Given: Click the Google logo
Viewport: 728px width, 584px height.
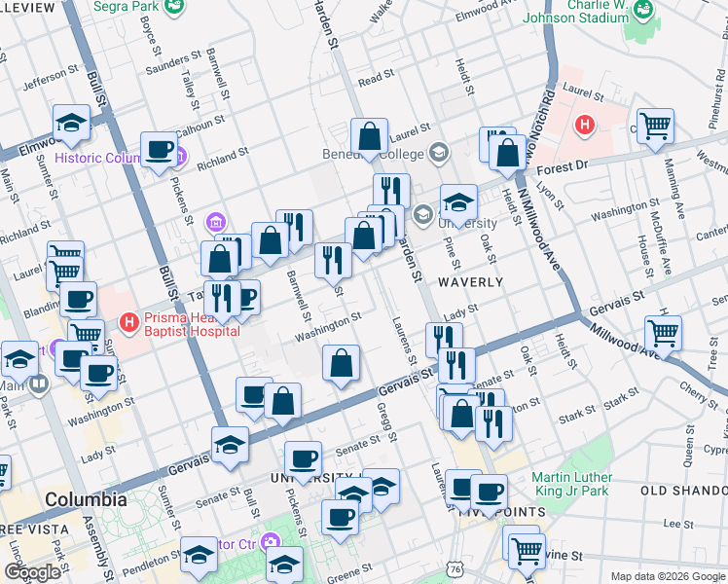Looking at the screenshot, I should 32,572.
